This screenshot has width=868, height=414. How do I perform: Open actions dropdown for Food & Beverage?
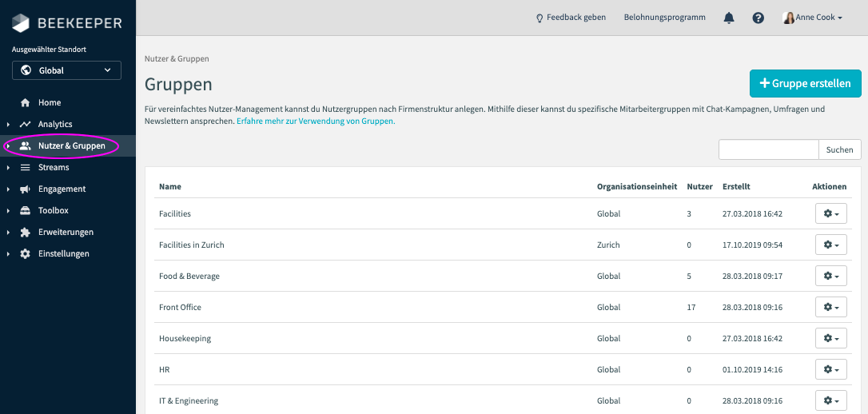[x=831, y=276]
